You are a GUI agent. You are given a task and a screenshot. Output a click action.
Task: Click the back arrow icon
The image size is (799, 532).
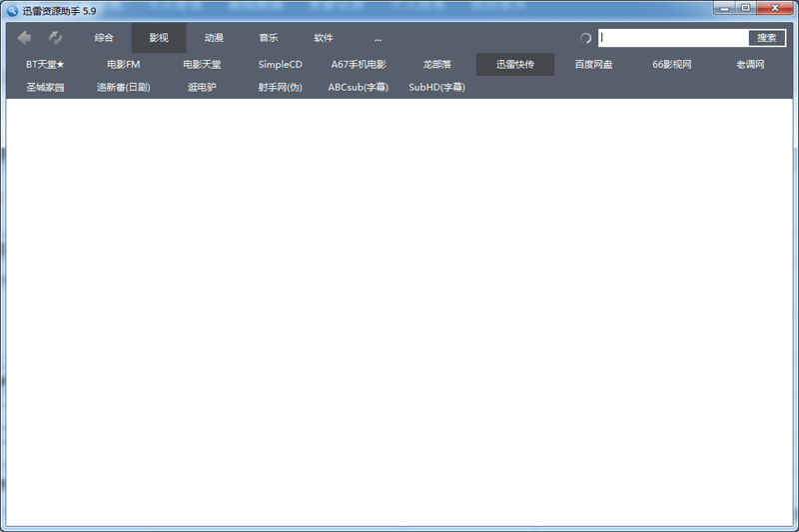24,38
